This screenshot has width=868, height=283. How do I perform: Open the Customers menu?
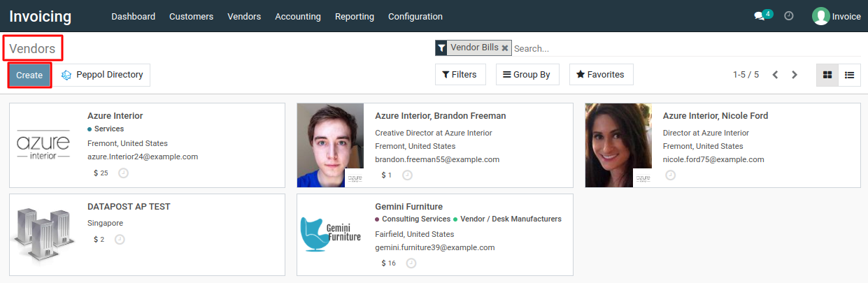(191, 16)
